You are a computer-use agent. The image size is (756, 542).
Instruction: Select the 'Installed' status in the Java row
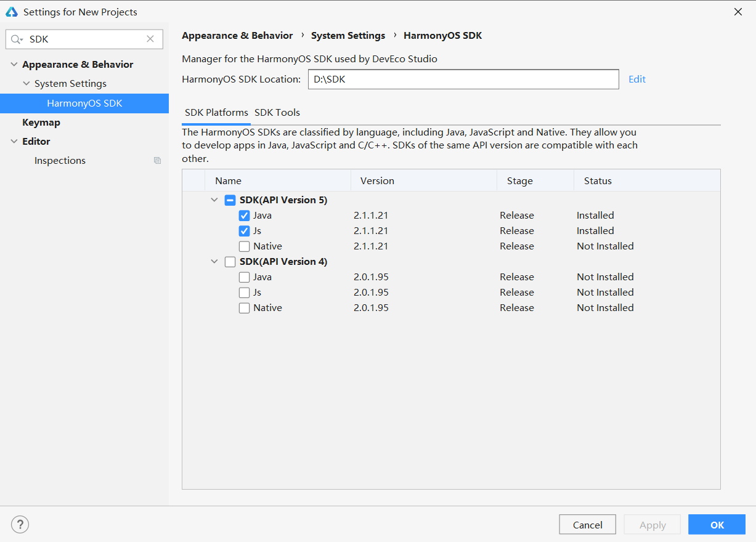pyautogui.click(x=595, y=216)
